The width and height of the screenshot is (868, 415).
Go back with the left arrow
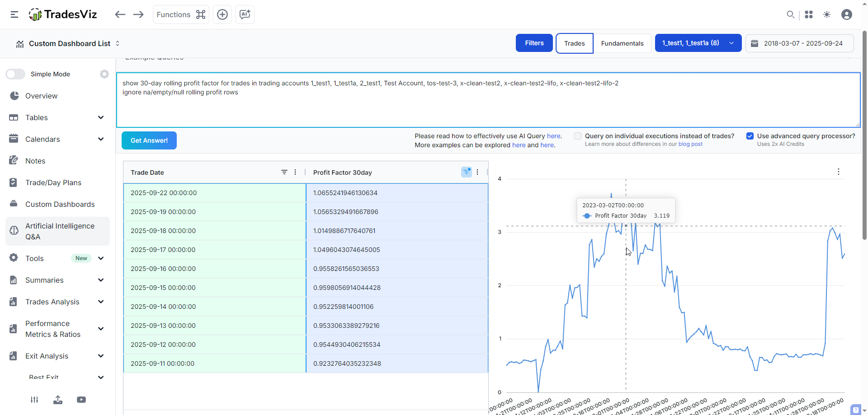pyautogui.click(x=120, y=14)
